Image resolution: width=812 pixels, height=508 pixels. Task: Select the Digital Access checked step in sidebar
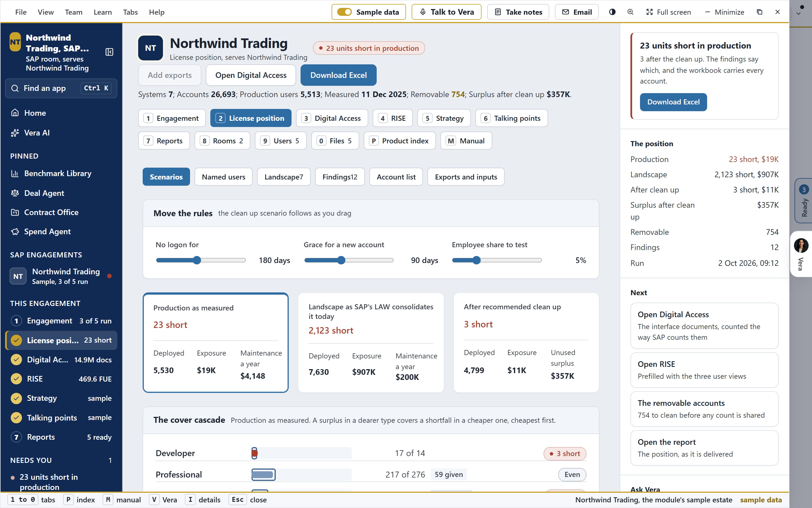pyautogui.click(x=61, y=360)
